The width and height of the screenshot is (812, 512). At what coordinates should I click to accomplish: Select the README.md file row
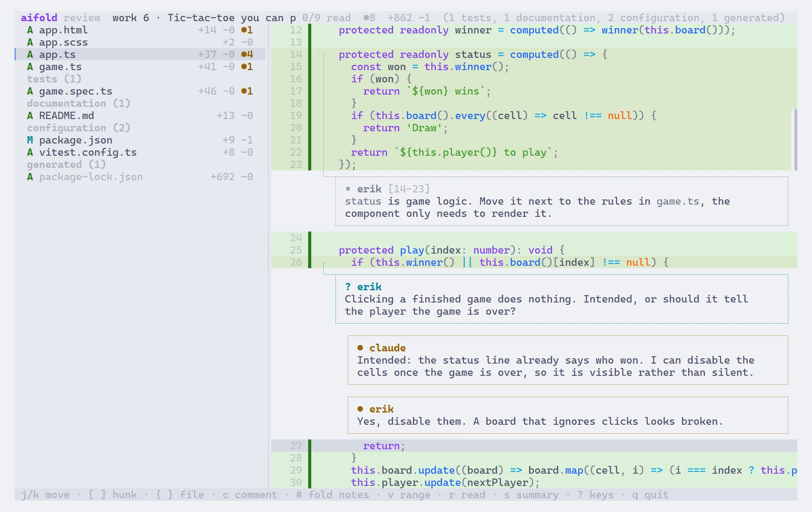click(140, 116)
